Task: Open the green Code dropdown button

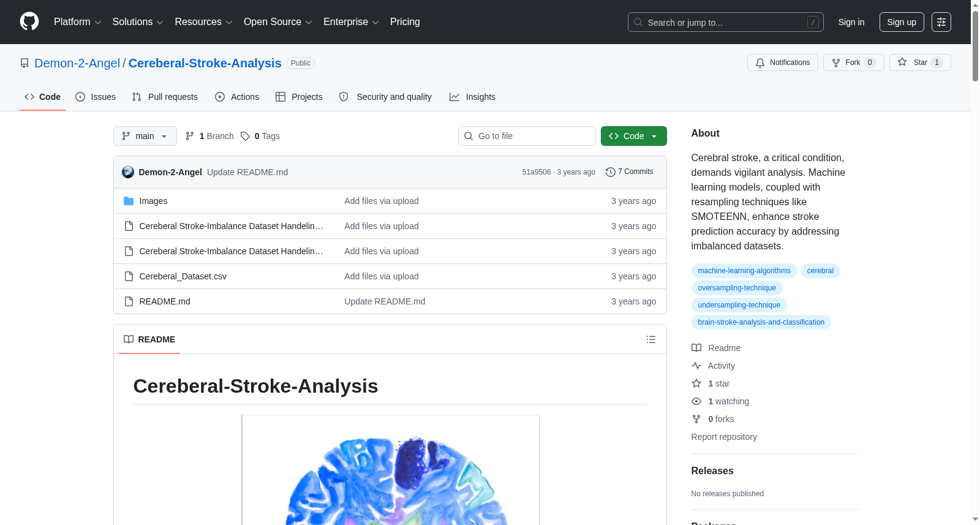Action: coord(634,136)
